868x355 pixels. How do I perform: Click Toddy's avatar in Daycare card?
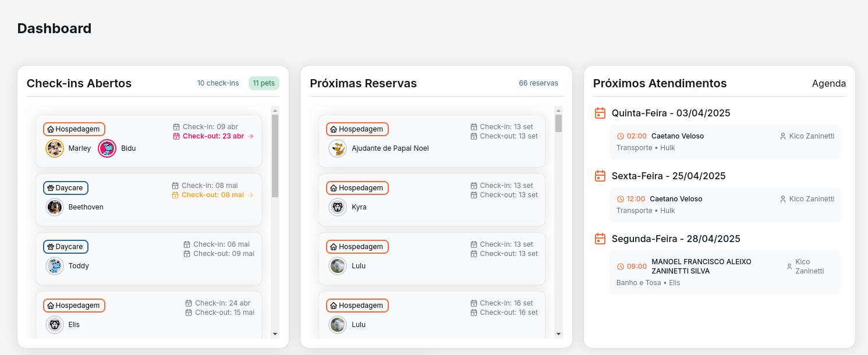[55, 266]
